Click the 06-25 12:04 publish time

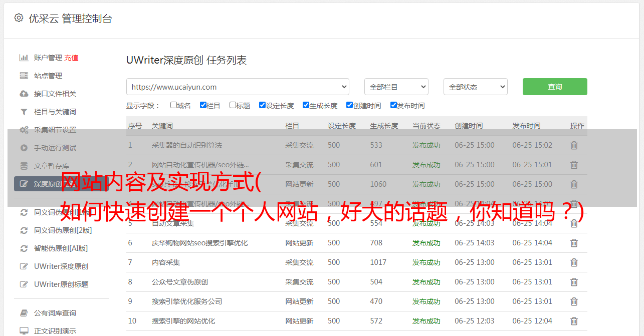click(532, 321)
